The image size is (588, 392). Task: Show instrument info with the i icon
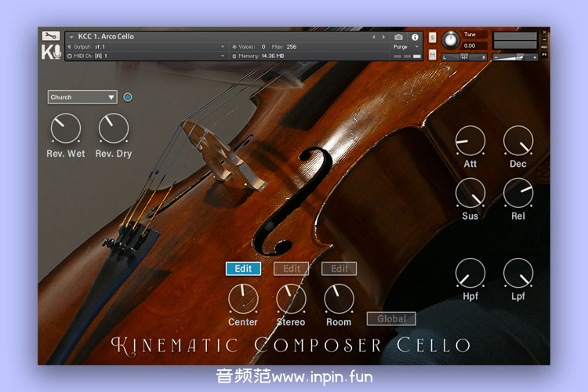pos(415,37)
